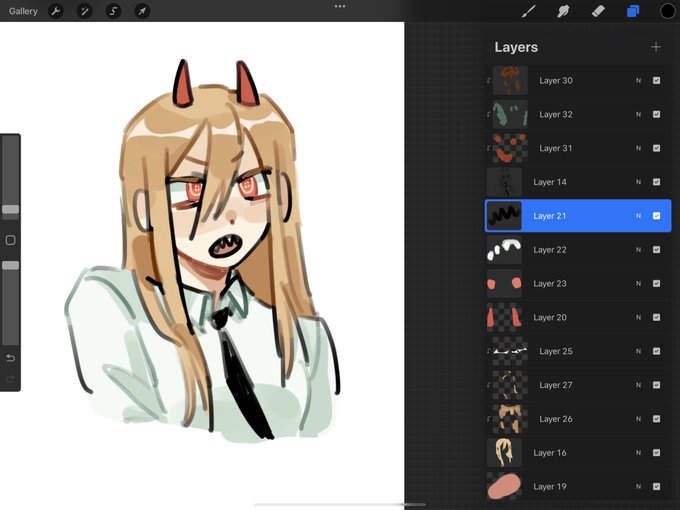Select the Layer 19 row
The image size is (680, 510).
pyautogui.click(x=578, y=486)
